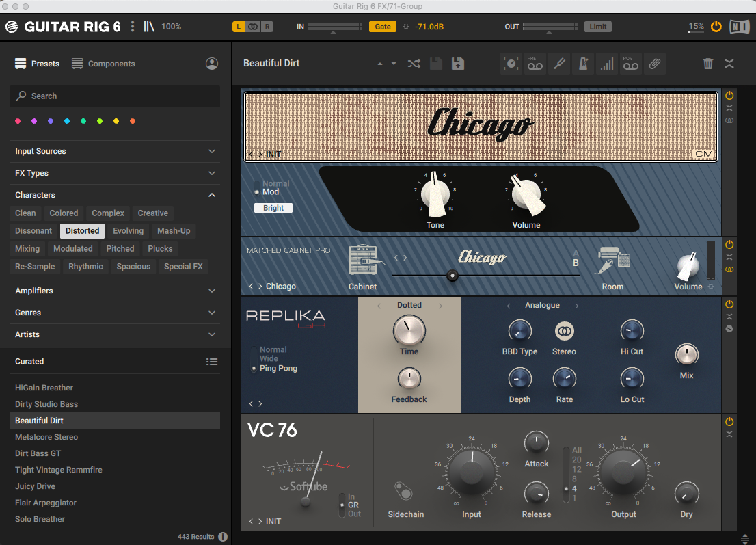Toggle the Bright switch on Chicago amp
Viewport: 756px width, 545px height.
(273, 208)
